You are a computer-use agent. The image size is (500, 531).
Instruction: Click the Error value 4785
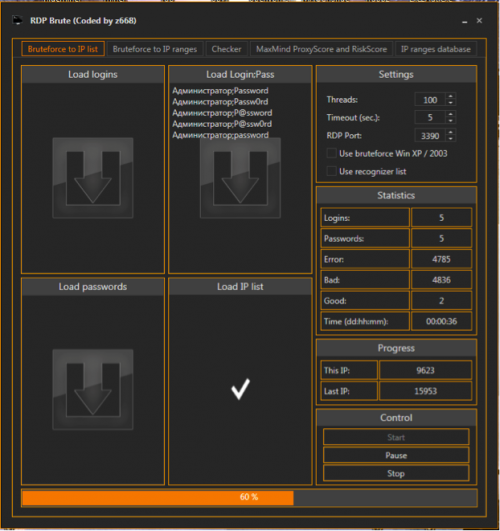(441, 259)
